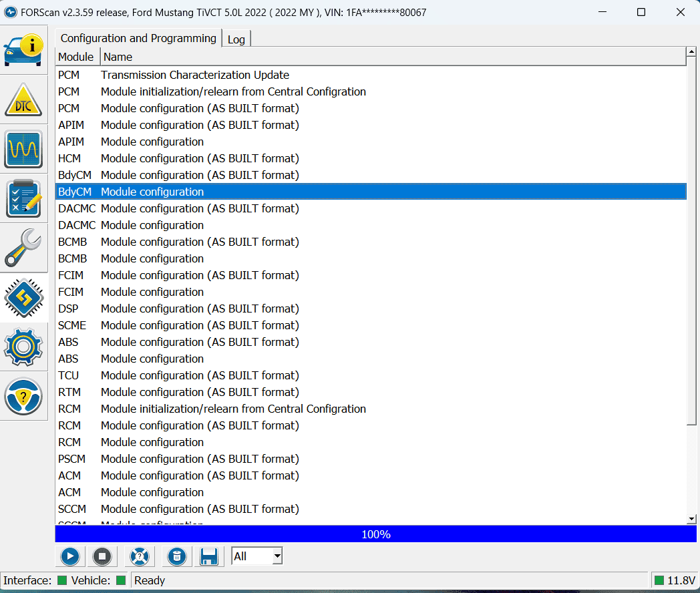Select APIM Module configuration (AS BUILT format)
The height and width of the screenshot is (593, 700).
[x=371, y=125]
